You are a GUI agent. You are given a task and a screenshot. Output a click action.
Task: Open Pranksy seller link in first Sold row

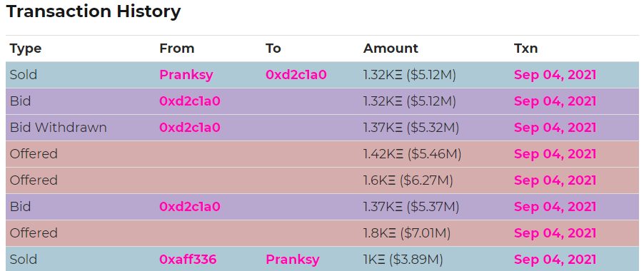pos(186,75)
